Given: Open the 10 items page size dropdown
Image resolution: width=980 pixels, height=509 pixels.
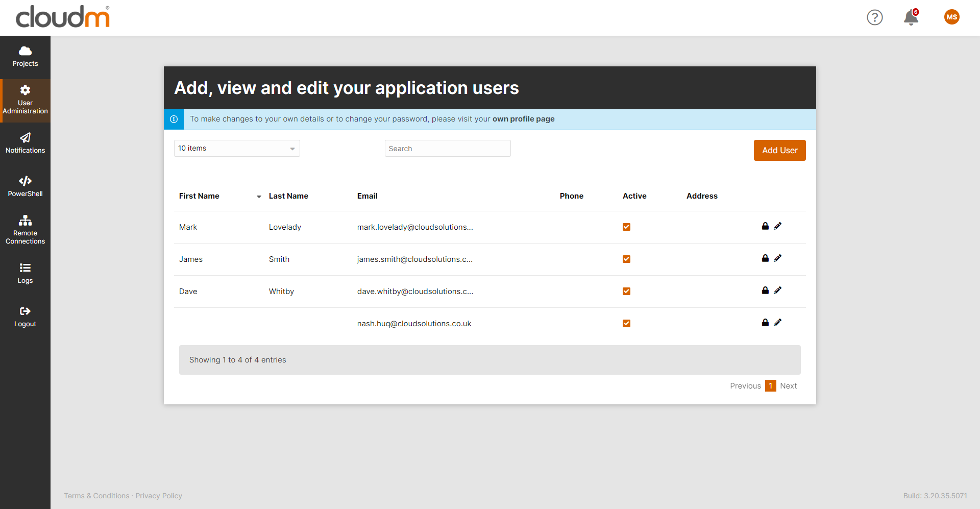Looking at the screenshot, I should tap(237, 149).
